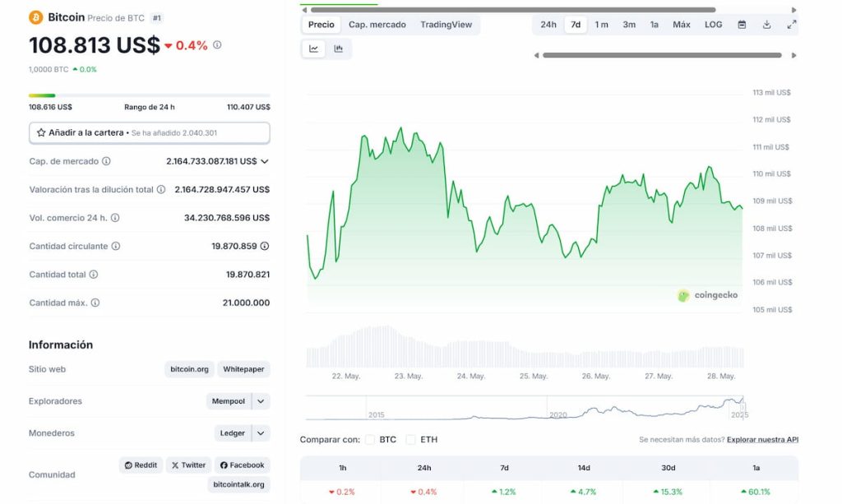842x504 pixels.
Task: Click the 108.616 US$ range low value
Action: pyautogui.click(x=50, y=108)
